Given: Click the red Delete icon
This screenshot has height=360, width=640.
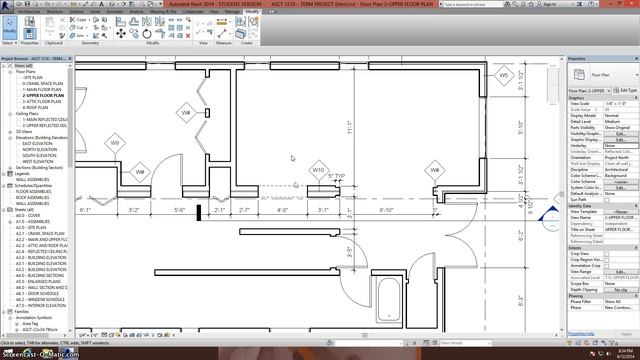Looking at the screenshot, I should pyautogui.click(x=188, y=36).
